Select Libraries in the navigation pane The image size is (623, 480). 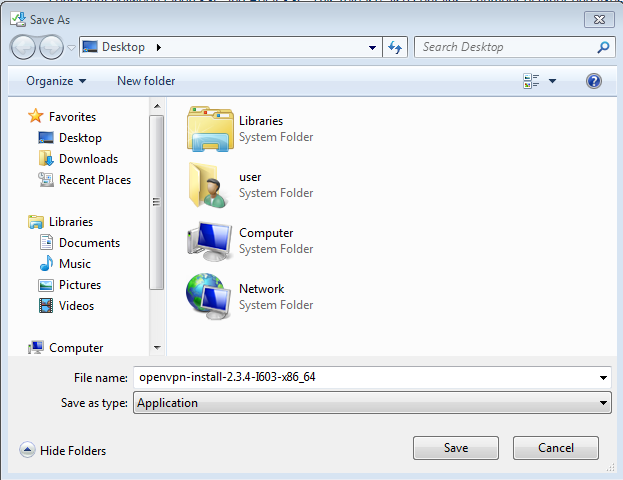click(x=71, y=222)
